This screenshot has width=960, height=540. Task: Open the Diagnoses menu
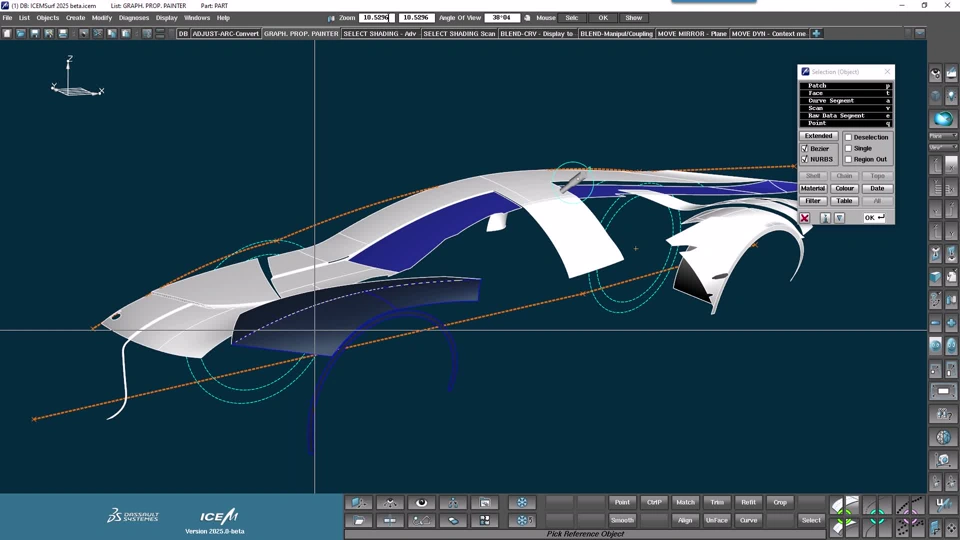134,18
